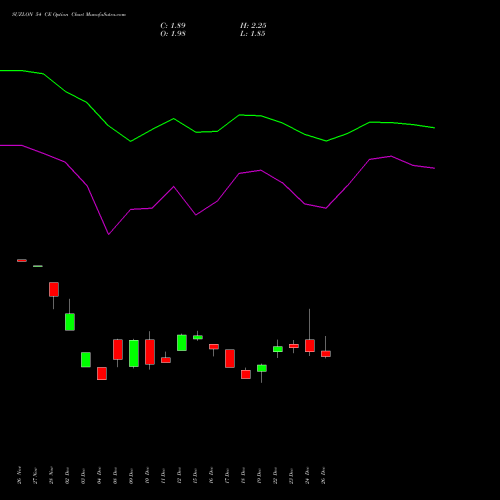This screenshot has width=500, height=500.
Task: Select the 02 Dec date label
Action: click(67, 475)
